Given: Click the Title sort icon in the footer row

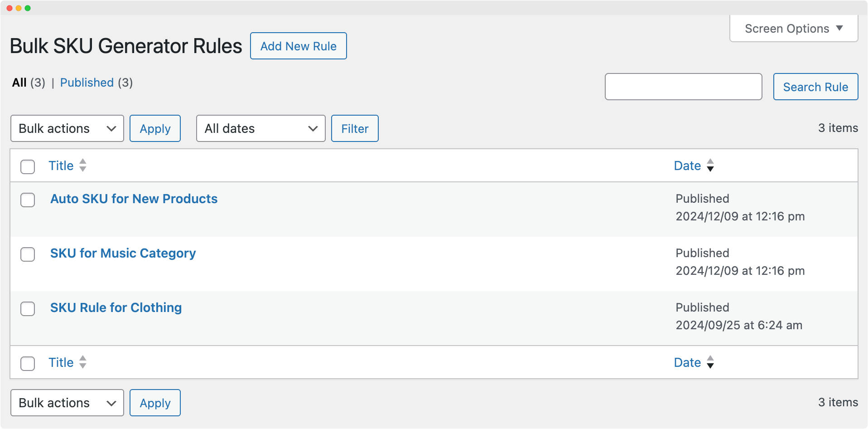Looking at the screenshot, I should click(x=83, y=362).
